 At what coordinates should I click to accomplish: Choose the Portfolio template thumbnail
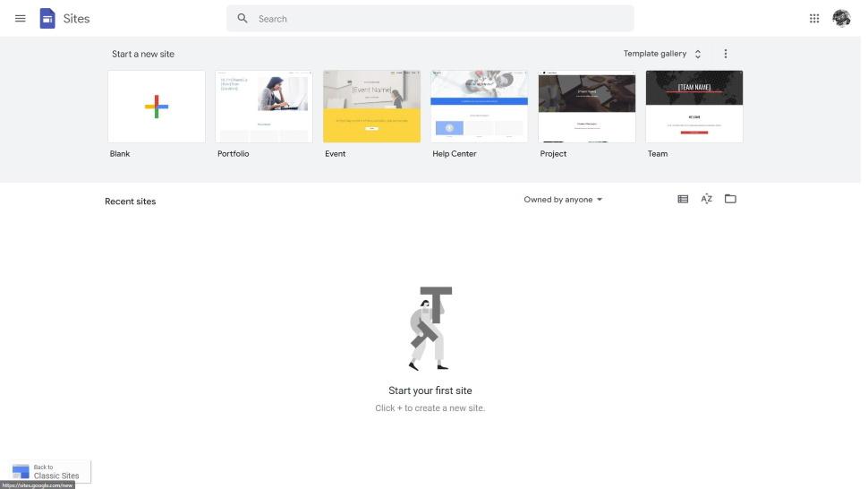coord(263,107)
